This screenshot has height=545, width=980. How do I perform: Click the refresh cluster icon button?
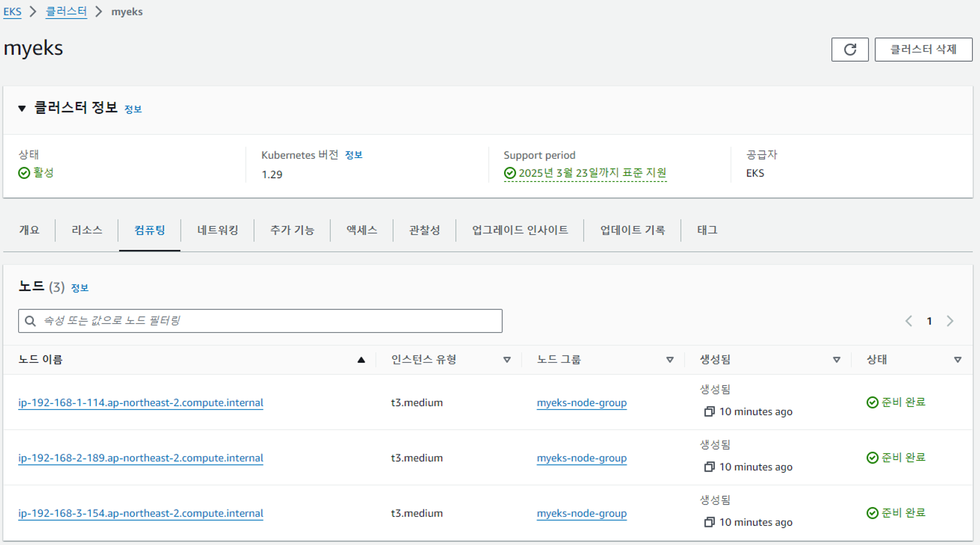(849, 49)
